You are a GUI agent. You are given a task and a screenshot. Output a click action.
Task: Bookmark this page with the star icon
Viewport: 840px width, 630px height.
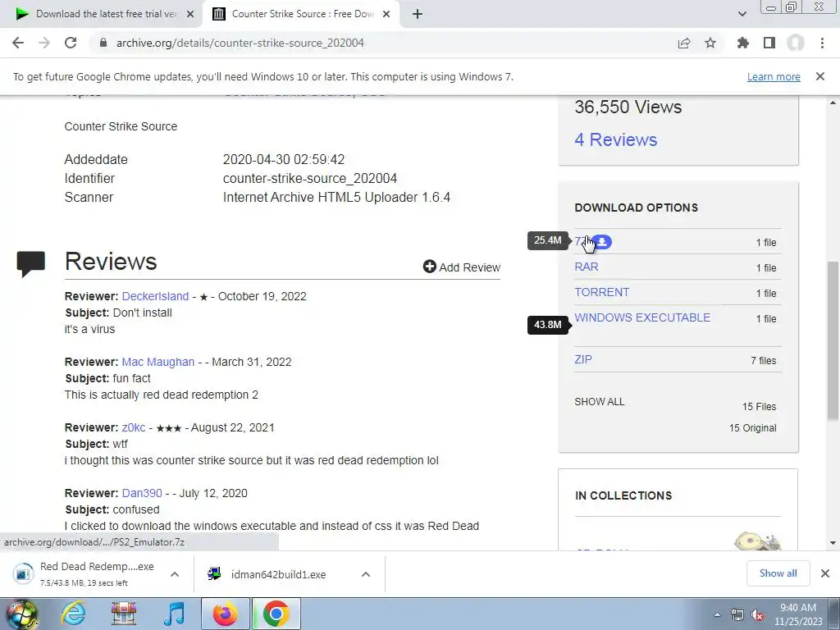point(710,43)
